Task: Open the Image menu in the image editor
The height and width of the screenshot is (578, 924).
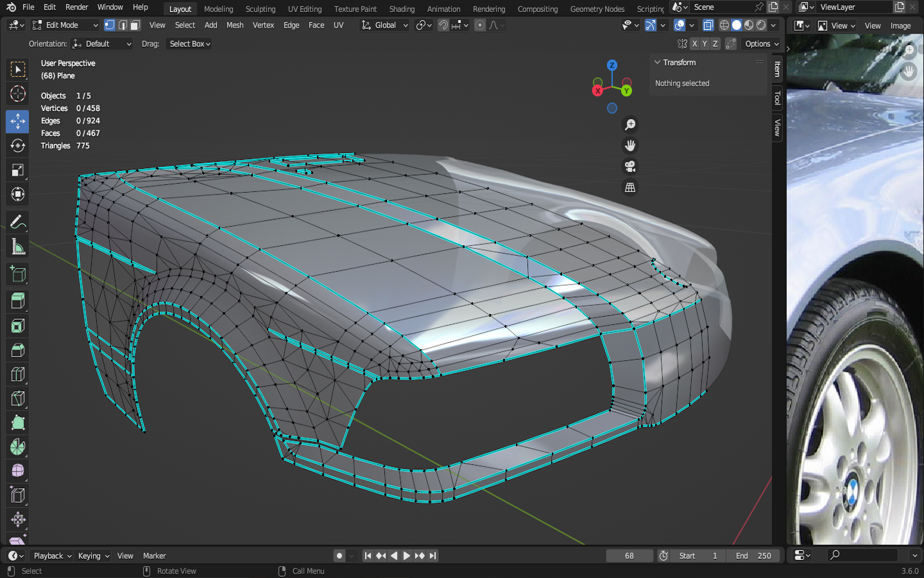Action: 900,26
